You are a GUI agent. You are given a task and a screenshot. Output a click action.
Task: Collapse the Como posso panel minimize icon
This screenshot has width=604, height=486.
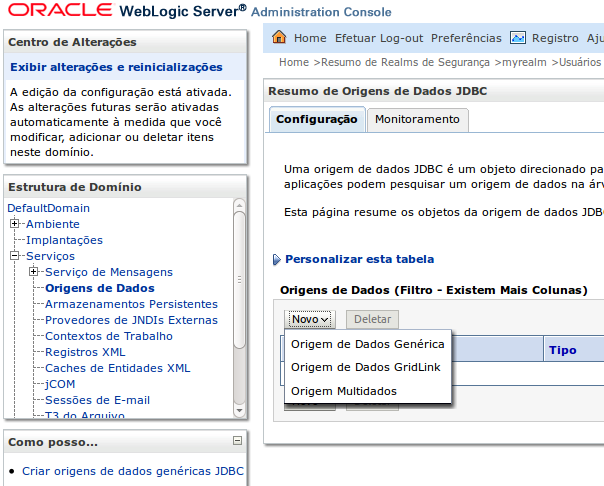(238, 441)
